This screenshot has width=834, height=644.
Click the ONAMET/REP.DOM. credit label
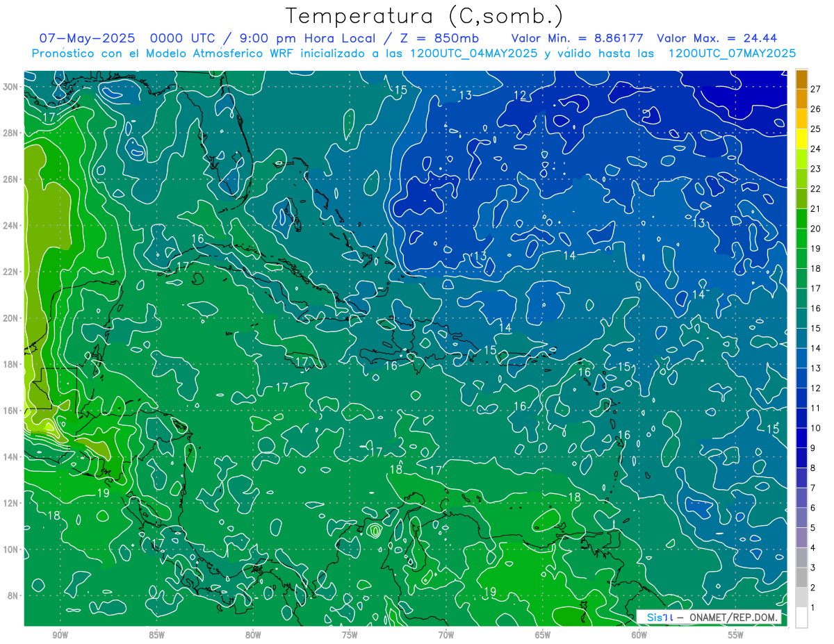734,618
